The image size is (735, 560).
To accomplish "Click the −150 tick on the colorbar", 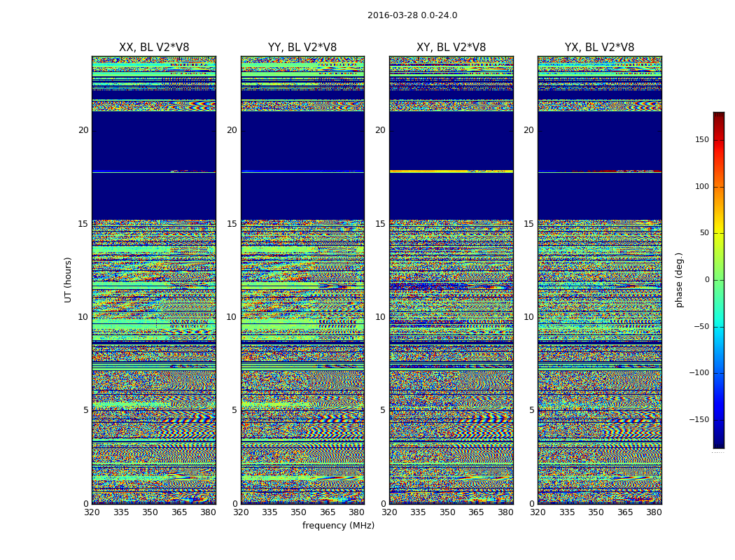I will coord(699,420).
